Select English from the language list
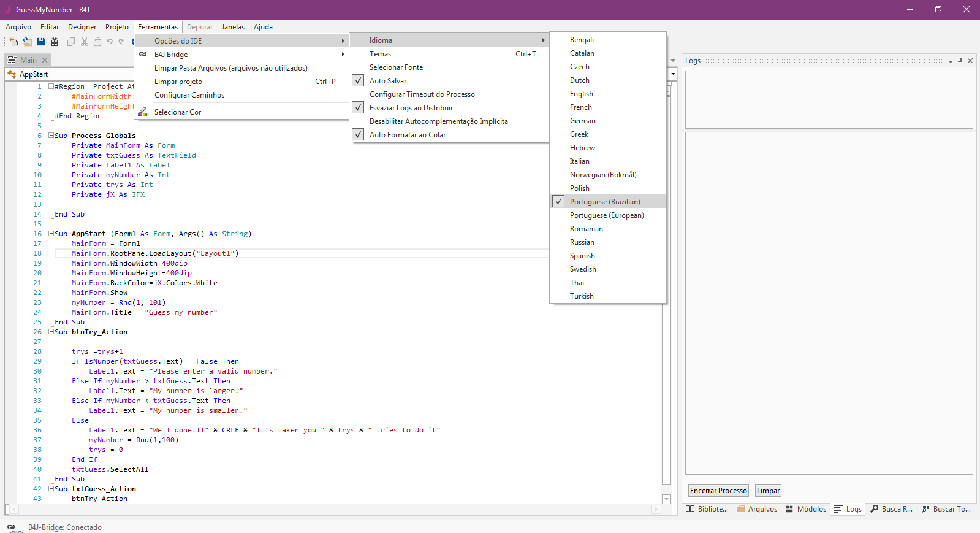The width and height of the screenshot is (980, 533). (x=581, y=94)
